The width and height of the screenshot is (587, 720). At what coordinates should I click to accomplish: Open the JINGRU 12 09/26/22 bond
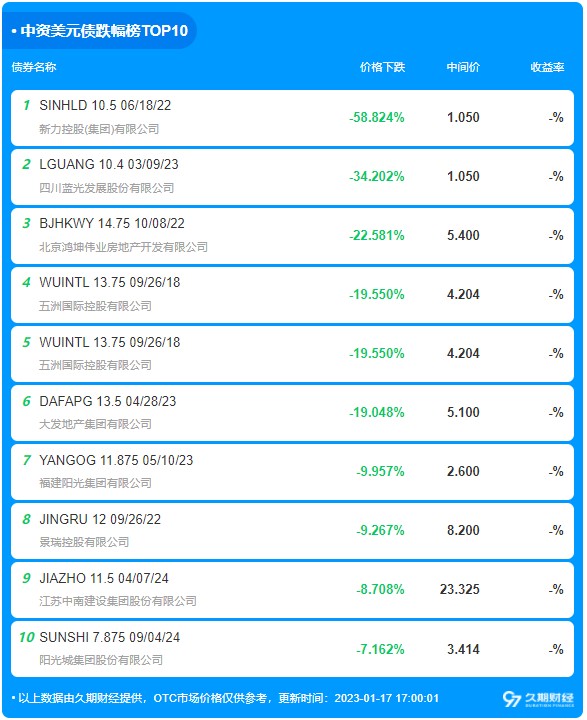point(100,519)
